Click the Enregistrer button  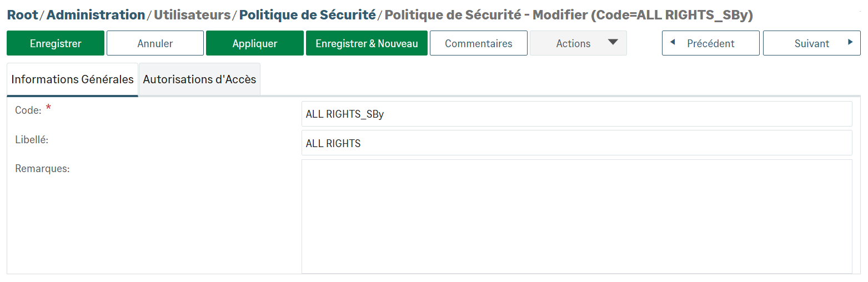pyautogui.click(x=56, y=43)
